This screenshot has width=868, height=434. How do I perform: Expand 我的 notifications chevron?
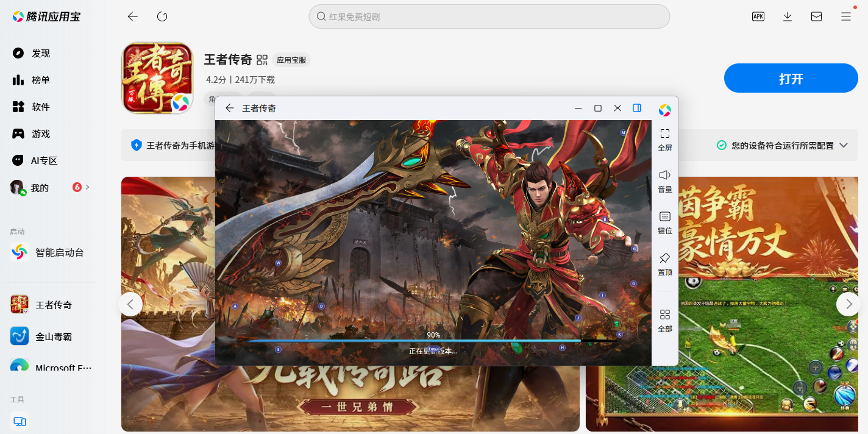[88, 187]
